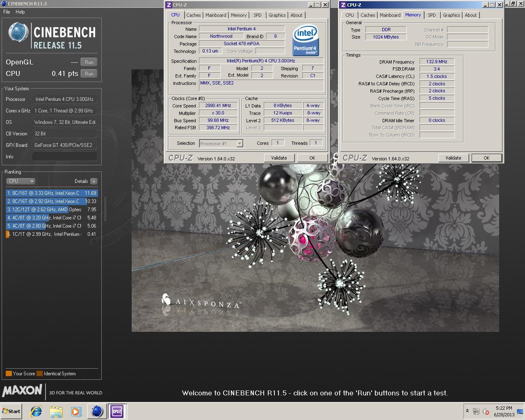
Task: Click the DRAM Frequency value 132.9 MHz
Action: pos(436,62)
